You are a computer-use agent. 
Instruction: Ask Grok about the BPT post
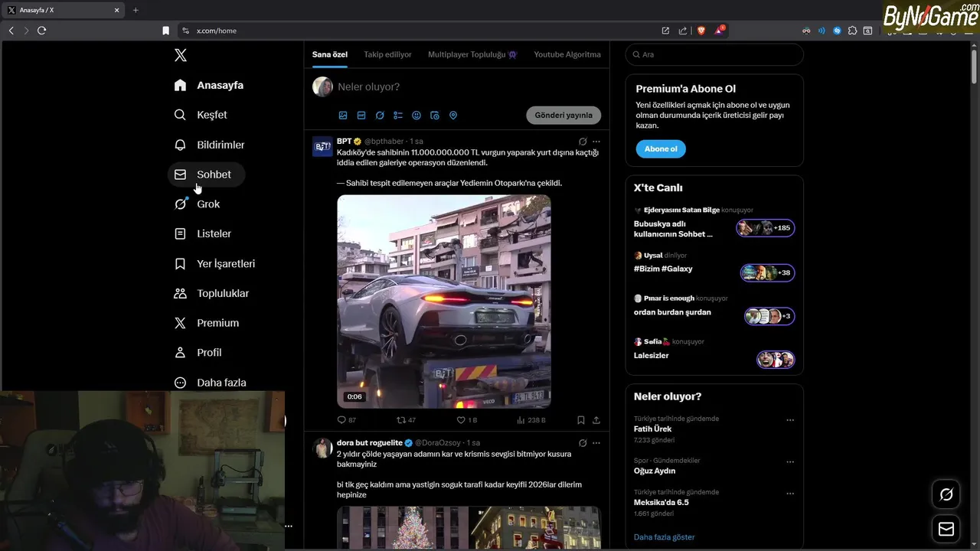point(583,142)
